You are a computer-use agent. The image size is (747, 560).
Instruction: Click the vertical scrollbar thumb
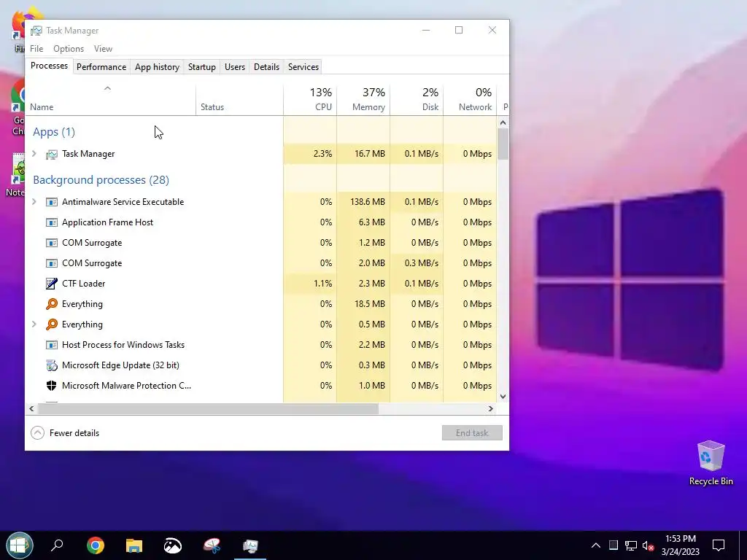click(503, 144)
